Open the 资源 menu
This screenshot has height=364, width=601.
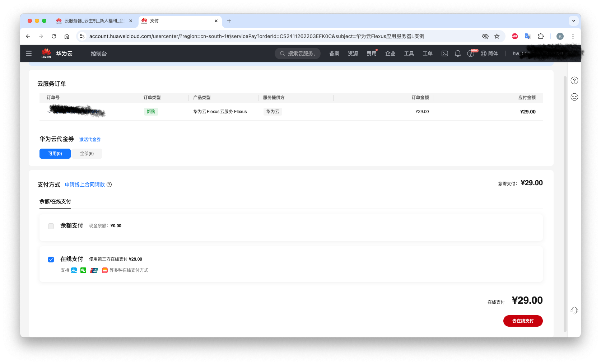coord(353,53)
